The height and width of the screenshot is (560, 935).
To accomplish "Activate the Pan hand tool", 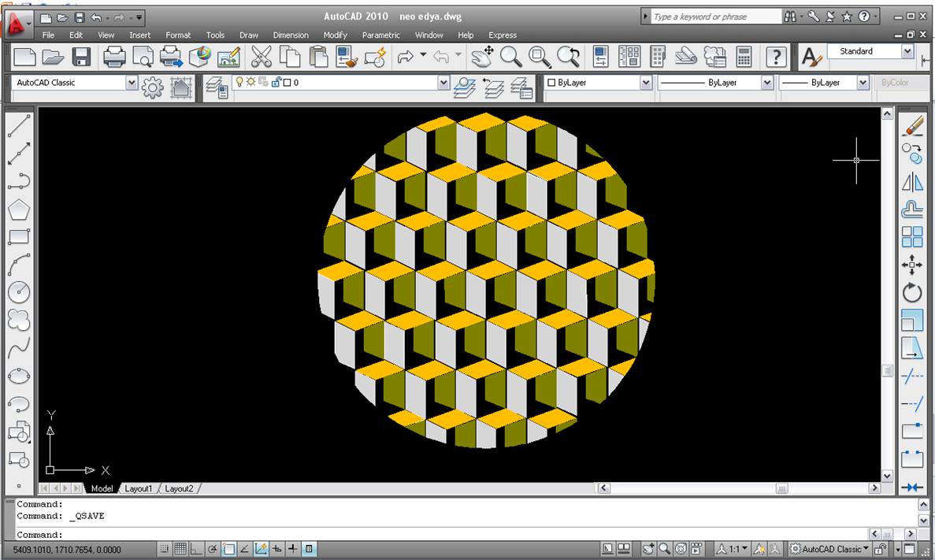I will pos(482,57).
